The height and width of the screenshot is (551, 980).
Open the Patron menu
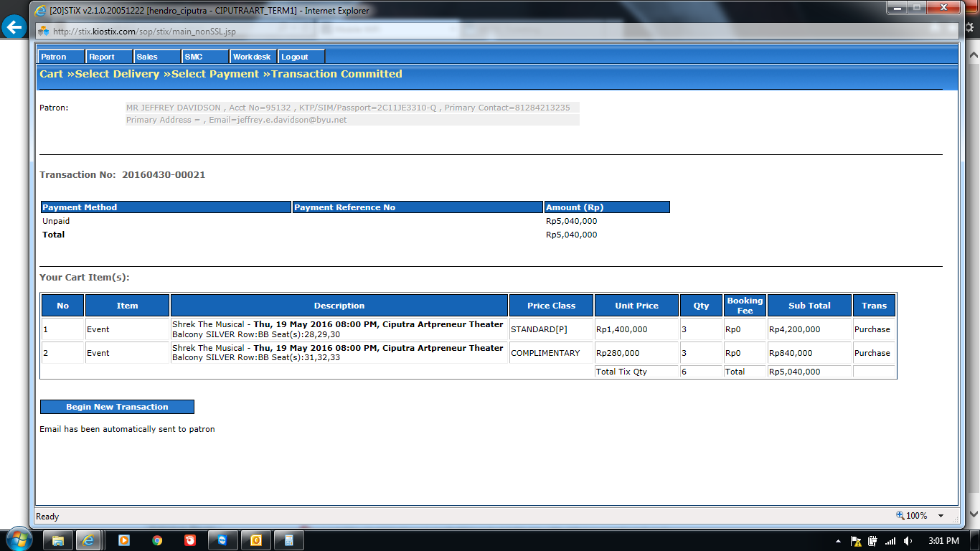(x=60, y=57)
